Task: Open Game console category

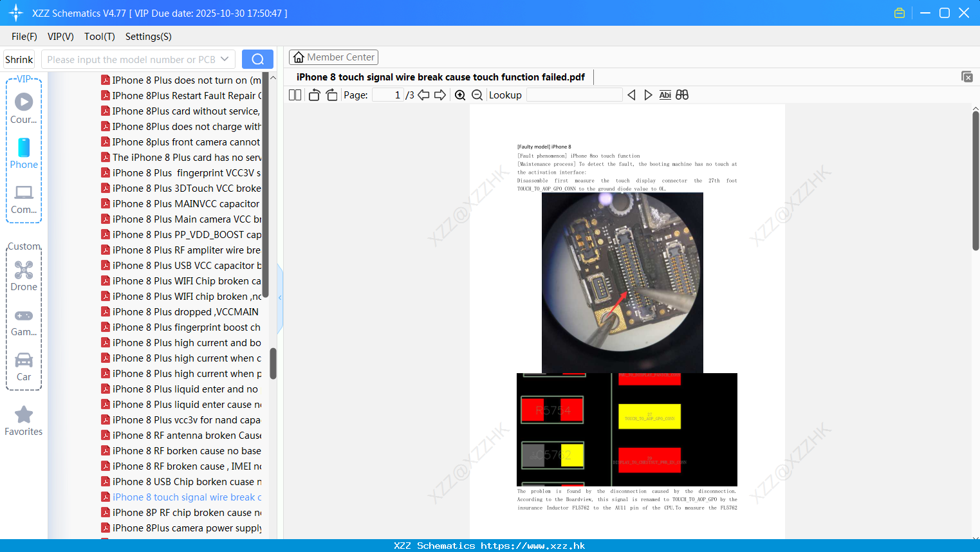Action: pos(24,322)
